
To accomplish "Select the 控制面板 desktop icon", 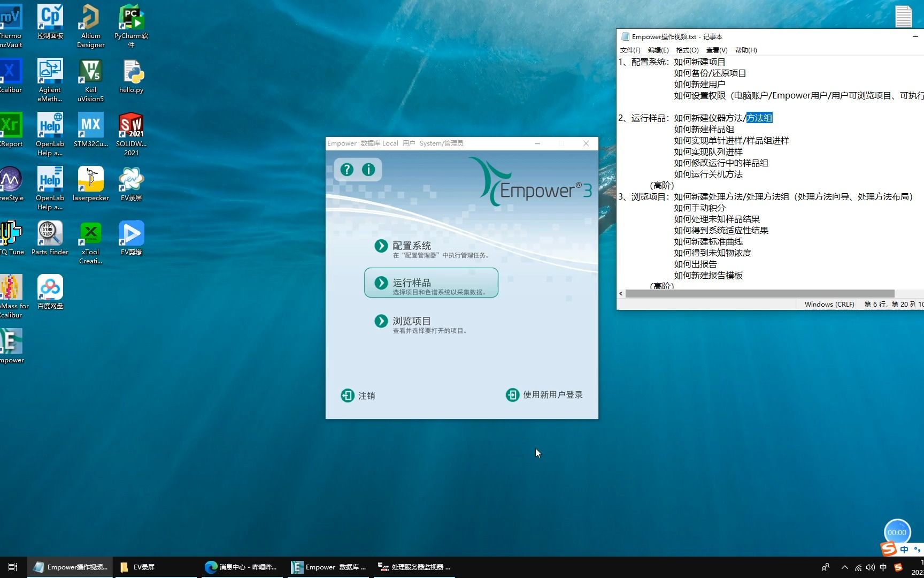I will 50,21.
